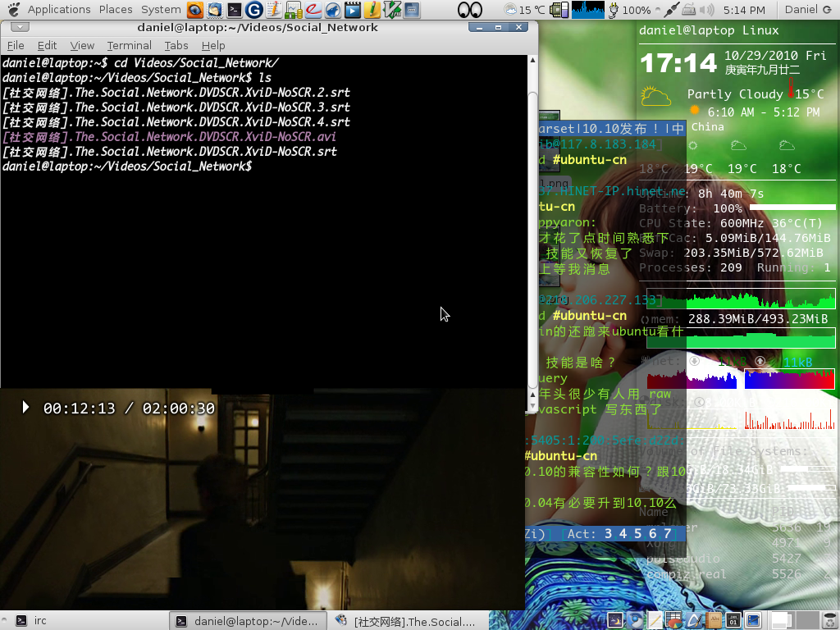The height and width of the screenshot is (630, 840).
Task: Click the keyboard indicator in tray
Action: [689, 10]
